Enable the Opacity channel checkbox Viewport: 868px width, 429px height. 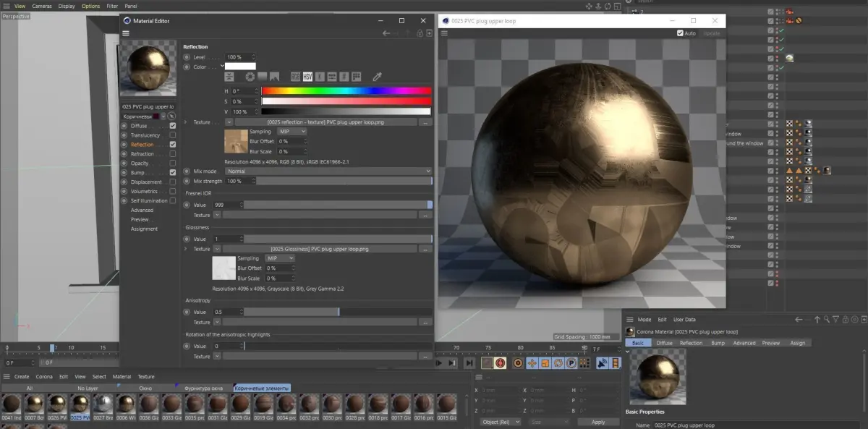click(173, 163)
